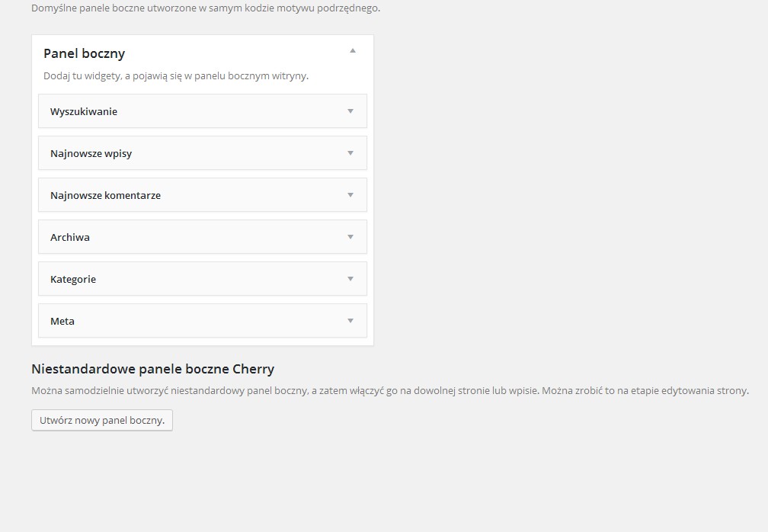Open the Kategorie widget dropdown arrow

tap(350, 279)
